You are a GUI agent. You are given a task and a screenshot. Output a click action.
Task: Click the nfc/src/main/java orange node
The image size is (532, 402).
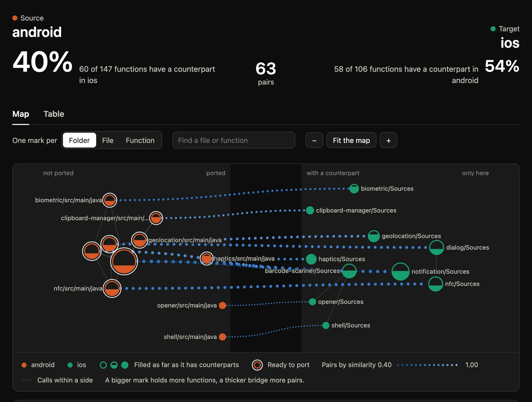112,288
